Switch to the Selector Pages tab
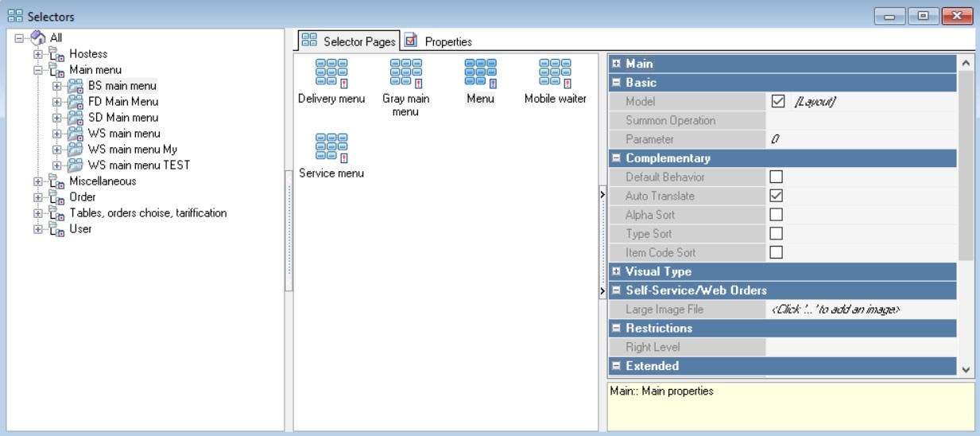 pyautogui.click(x=348, y=41)
